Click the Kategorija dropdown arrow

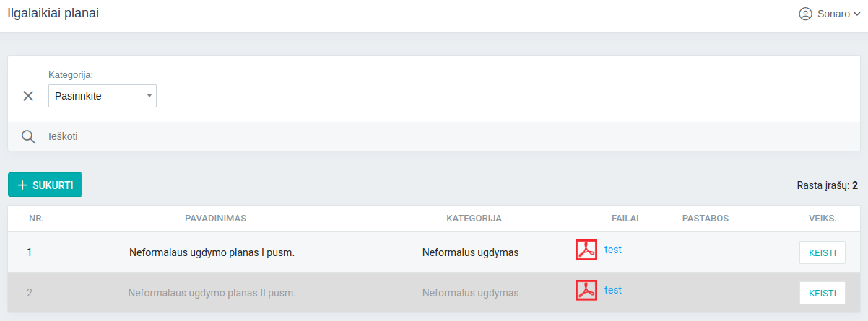tap(149, 95)
